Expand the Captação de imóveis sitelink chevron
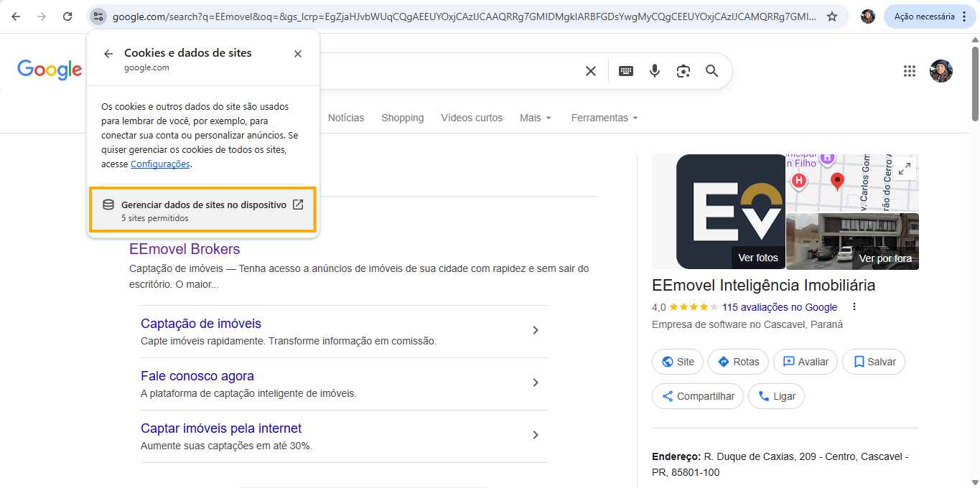The width and height of the screenshot is (980, 488). tap(535, 330)
